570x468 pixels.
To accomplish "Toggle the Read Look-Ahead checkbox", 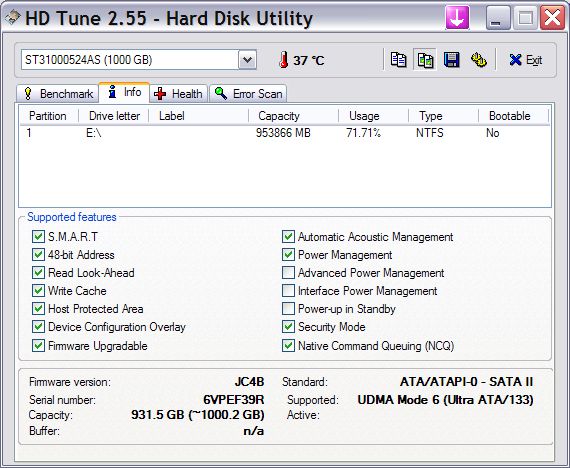I will (x=38, y=273).
